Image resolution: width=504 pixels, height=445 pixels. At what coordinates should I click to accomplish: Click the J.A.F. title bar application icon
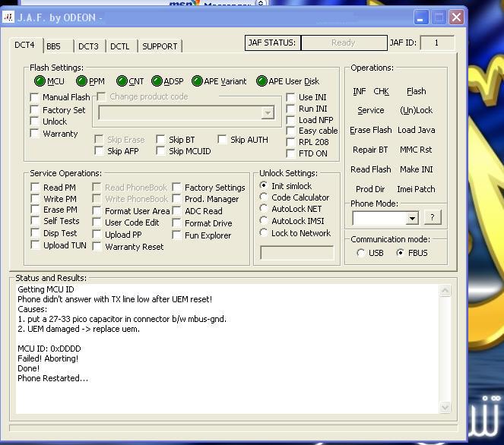[8, 17]
